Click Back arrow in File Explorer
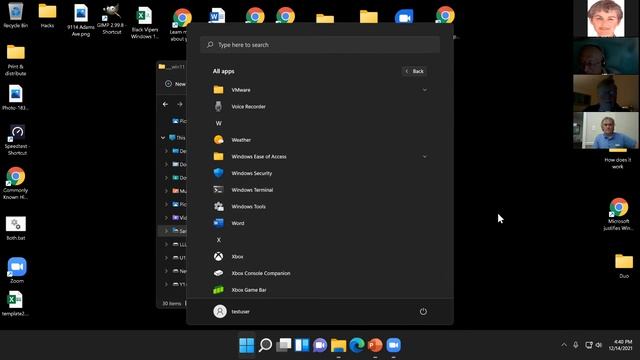The width and height of the screenshot is (640, 360). pos(165,104)
